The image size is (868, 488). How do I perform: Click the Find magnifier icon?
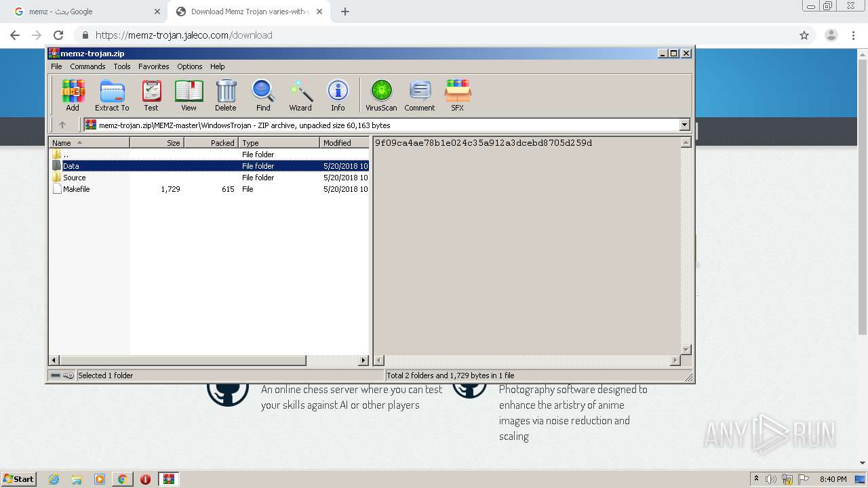263,95
